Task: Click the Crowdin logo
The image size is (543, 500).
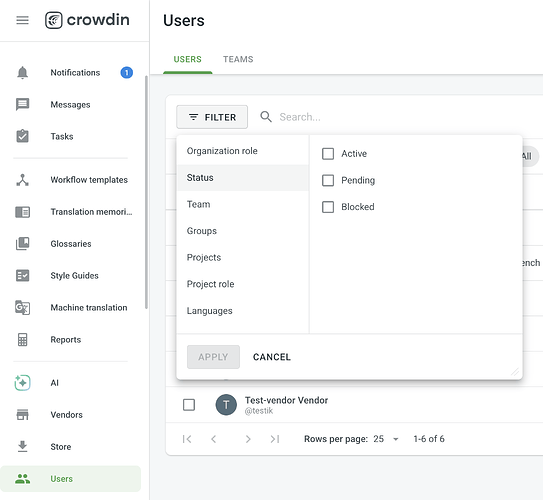Action: (x=87, y=20)
